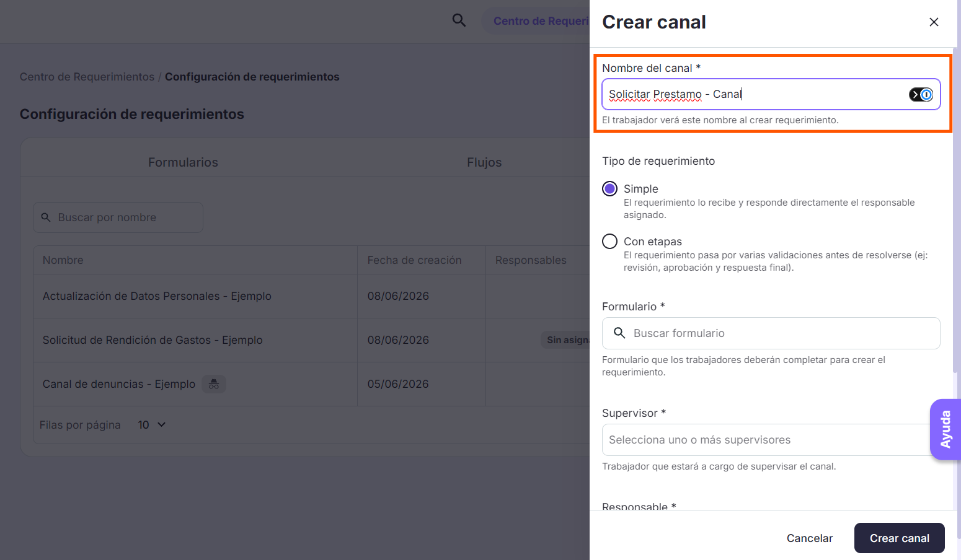Click the search magnifier icon in top bar
The image size is (961, 560).
click(x=459, y=20)
